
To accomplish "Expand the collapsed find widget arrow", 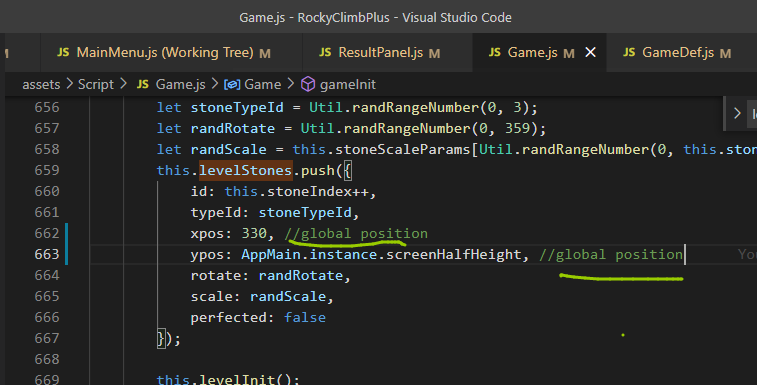I will (x=737, y=114).
